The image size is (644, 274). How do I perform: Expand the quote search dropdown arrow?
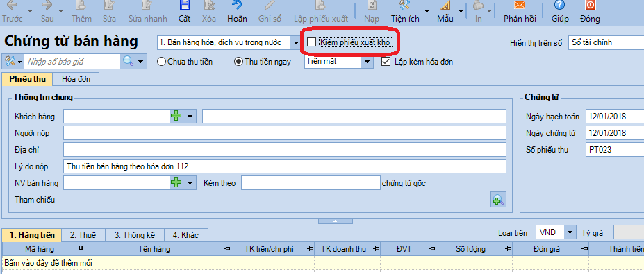click(141, 62)
